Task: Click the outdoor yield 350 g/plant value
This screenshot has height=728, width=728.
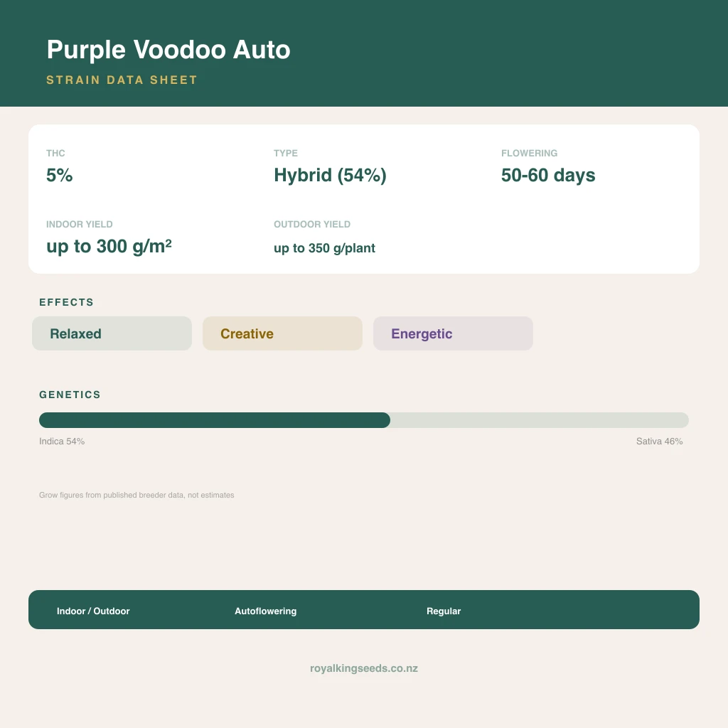Action: pos(324,248)
